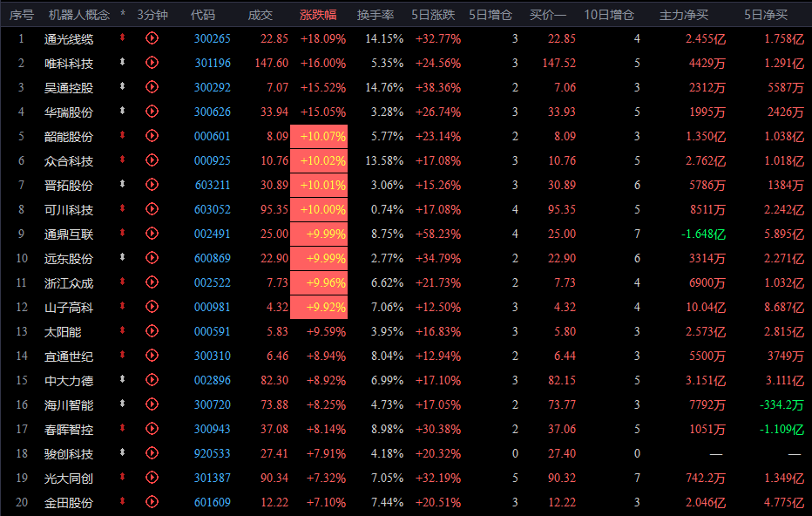Viewport: 812px width, 516px height.
Task: Open 3-minute chart icon for 晋拓股份
Action: (152, 185)
